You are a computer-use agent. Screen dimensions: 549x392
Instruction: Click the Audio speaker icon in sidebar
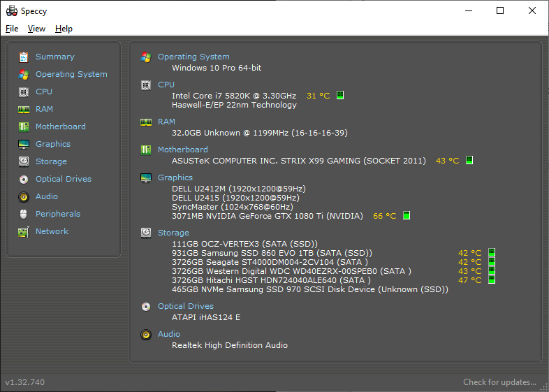pyautogui.click(x=24, y=196)
